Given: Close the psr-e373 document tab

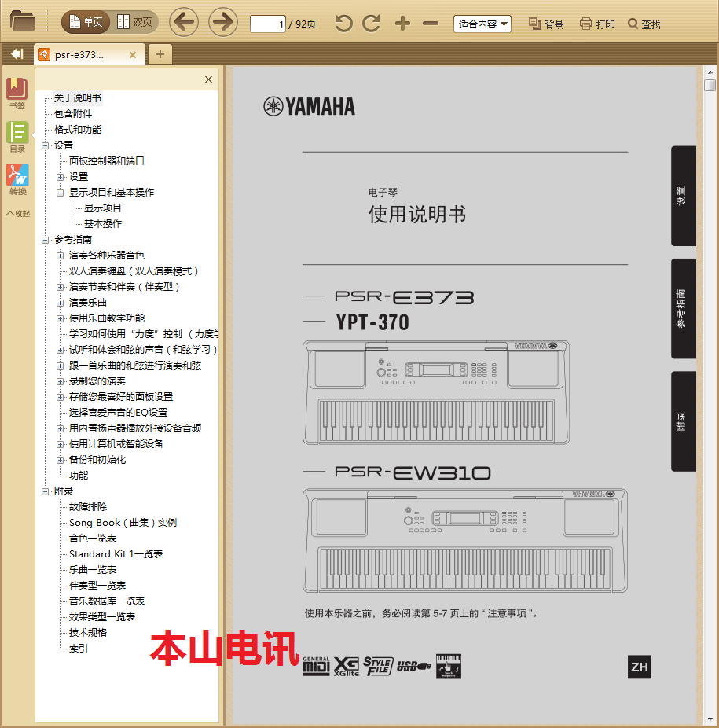Looking at the screenshot, I should 133,55.
